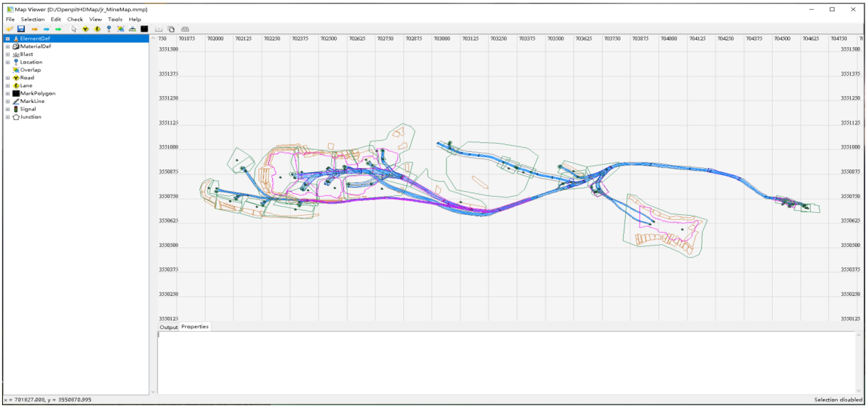The width and height of the screenshot is (868, 408).
Task: Switch to the Output tab
Action: tap(168, 327)
